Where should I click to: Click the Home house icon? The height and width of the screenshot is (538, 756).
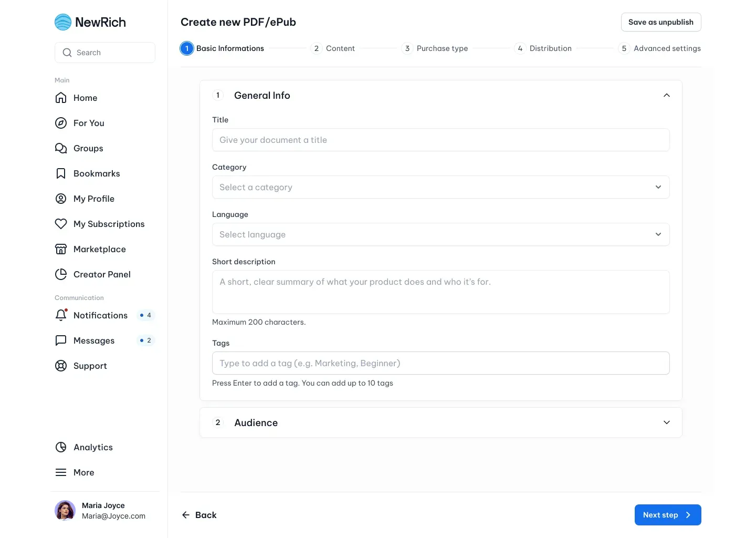tap(61, 98)
